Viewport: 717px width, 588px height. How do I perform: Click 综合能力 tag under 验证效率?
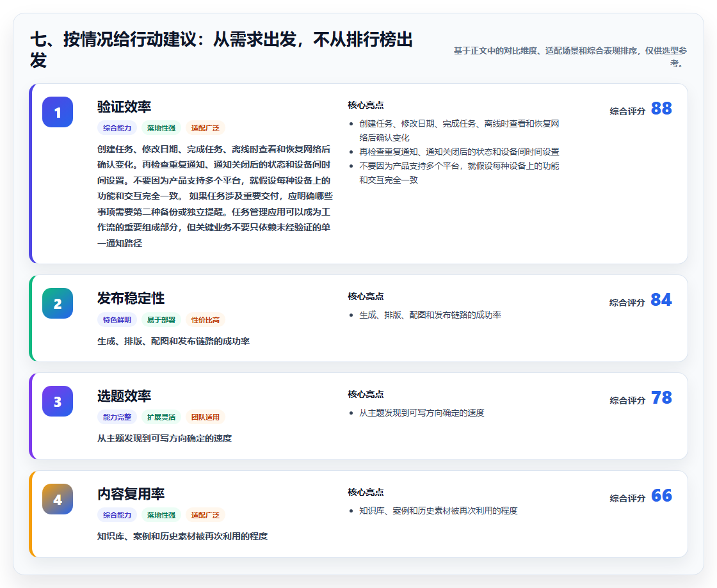(x=117, y=128)
